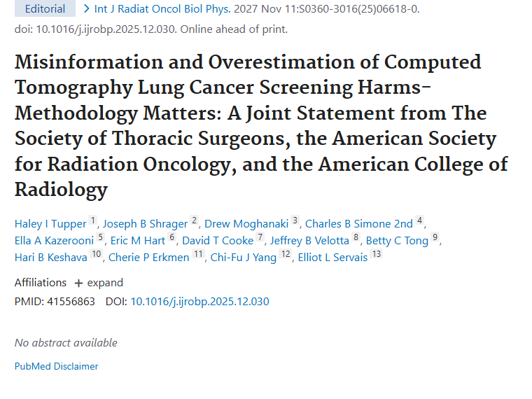Click author Jeffrey B Velotta

click(310, 241)
